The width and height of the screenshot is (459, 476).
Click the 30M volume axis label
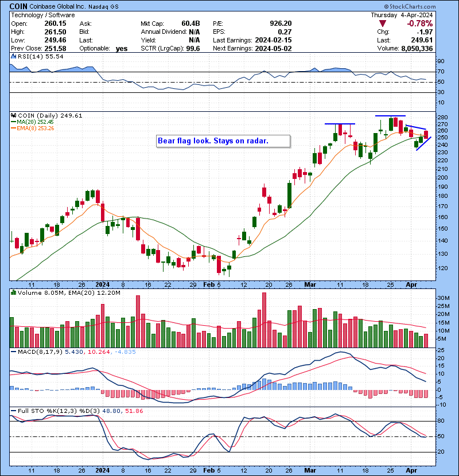[443, 298]
